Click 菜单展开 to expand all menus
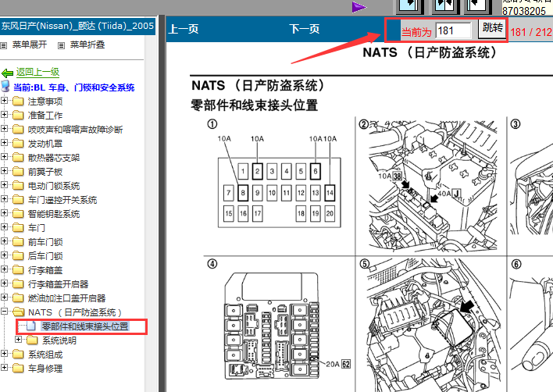The height and width of the screenshot is (392, 553). 30,45
